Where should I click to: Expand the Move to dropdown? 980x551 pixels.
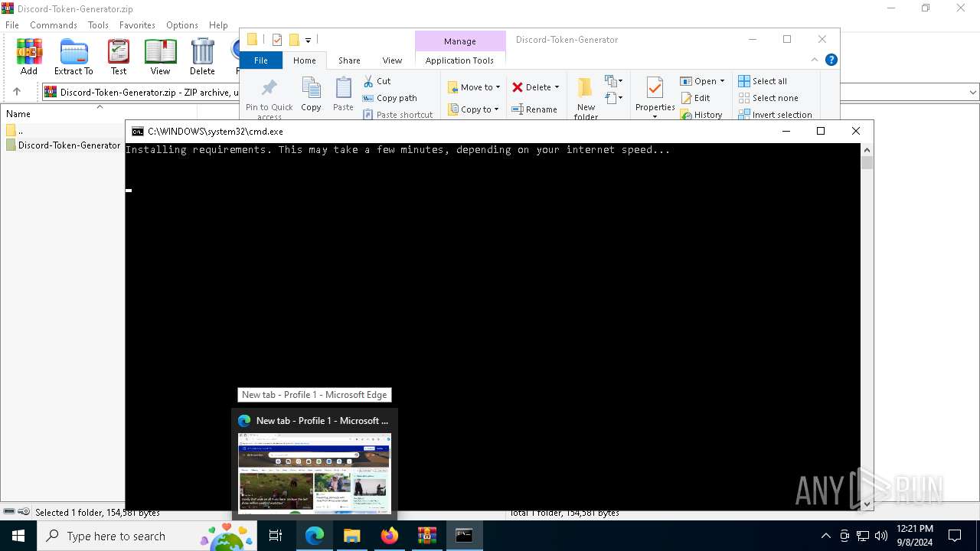pos(498,87)
